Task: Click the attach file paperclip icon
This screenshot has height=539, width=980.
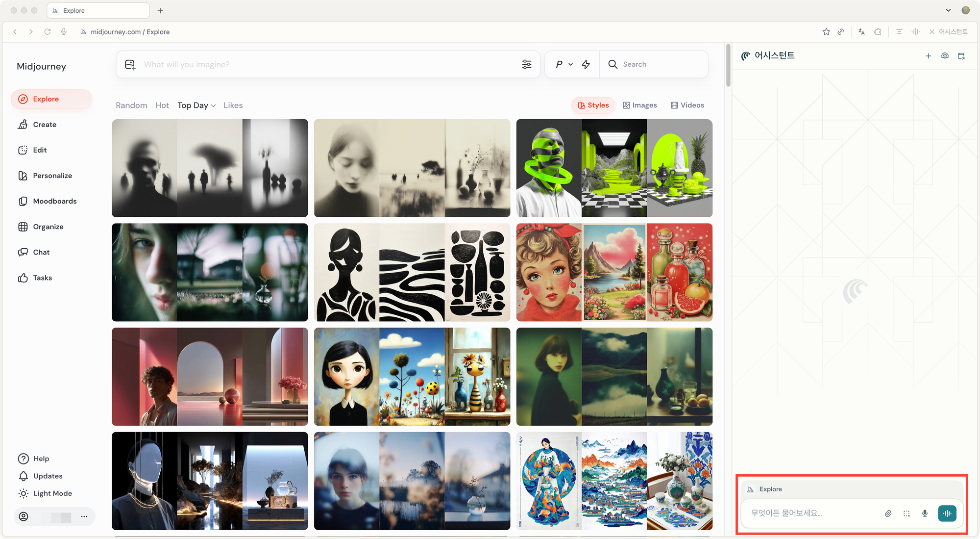Action: point(888,513)
